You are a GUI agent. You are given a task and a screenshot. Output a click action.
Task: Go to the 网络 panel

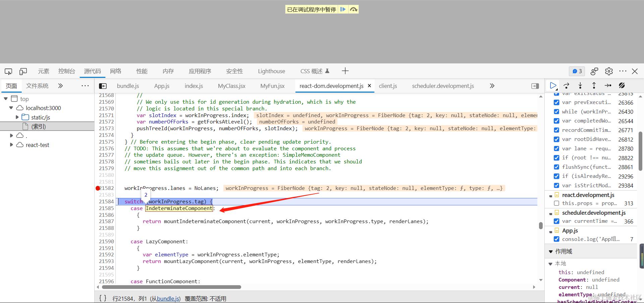(x=115, y=71)
